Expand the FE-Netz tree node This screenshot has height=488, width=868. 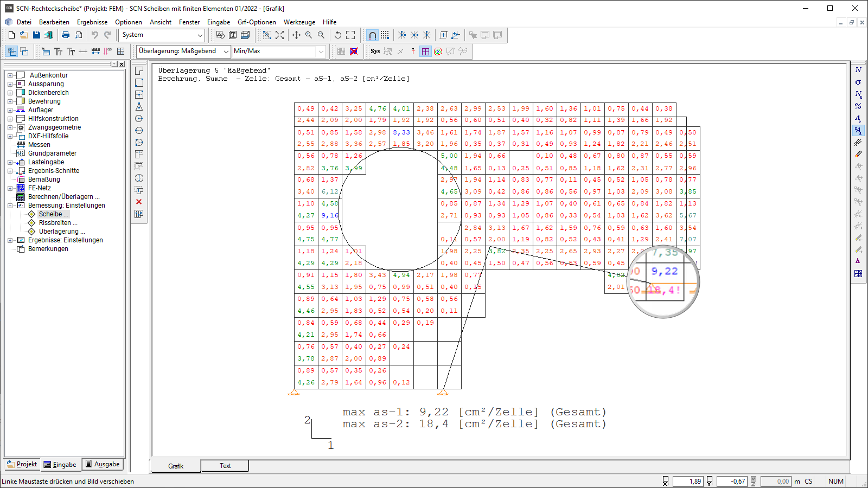coord(10,188)
